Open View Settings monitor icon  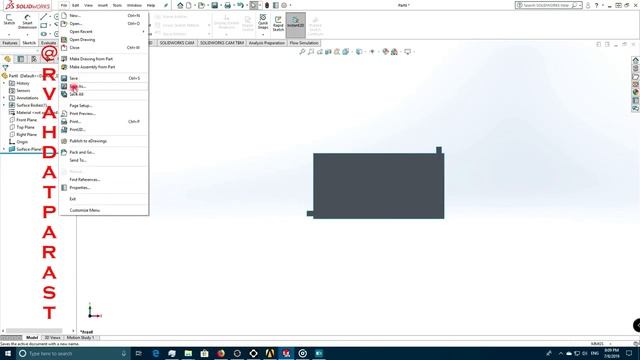[x=407, y=52]
